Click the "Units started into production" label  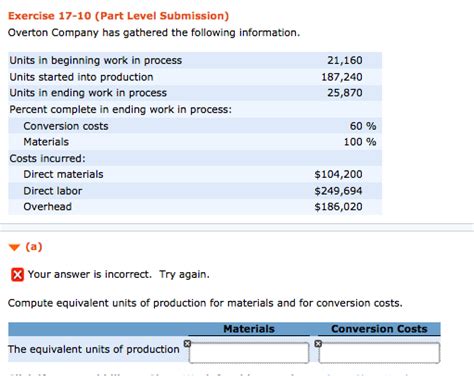[81, 77]
